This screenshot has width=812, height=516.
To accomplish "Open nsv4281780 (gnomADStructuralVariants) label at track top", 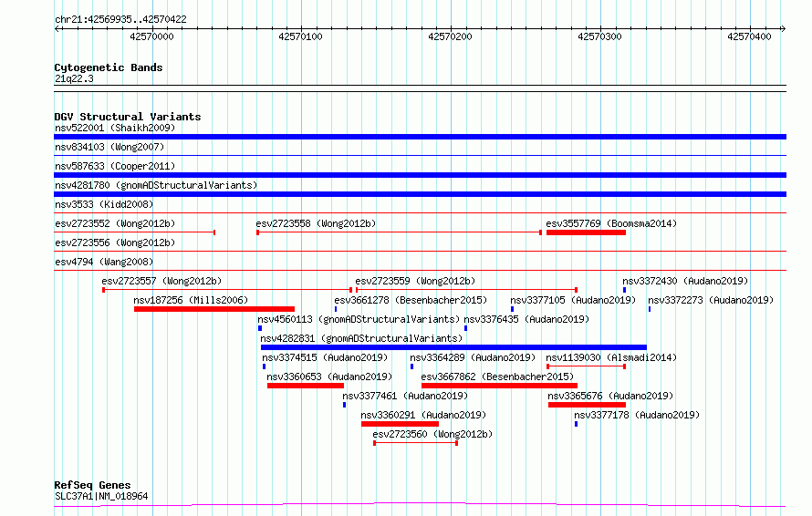I will pyautogui.click(x=156, y=185).
